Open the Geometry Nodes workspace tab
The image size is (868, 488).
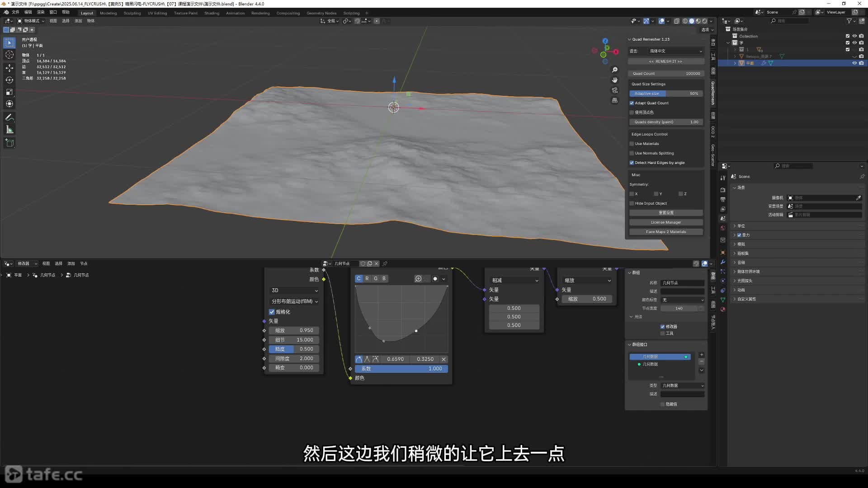(x=321, y=13)
